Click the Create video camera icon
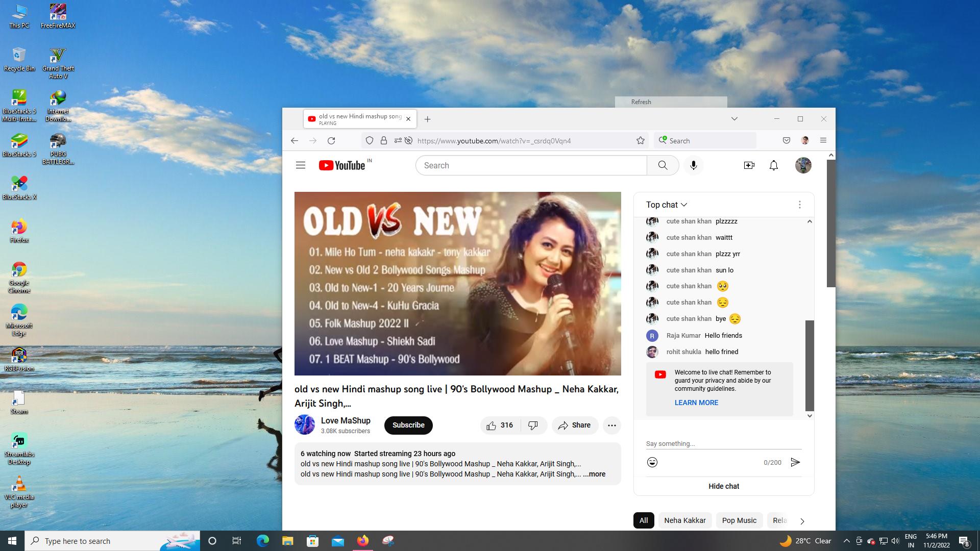The image size is (980, 551). [x=749, y=165]
